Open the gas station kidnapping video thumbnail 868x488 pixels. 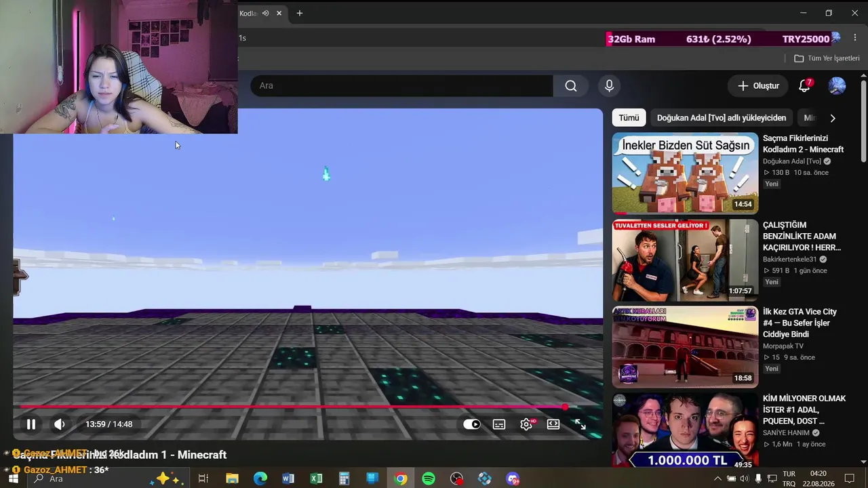685,260
